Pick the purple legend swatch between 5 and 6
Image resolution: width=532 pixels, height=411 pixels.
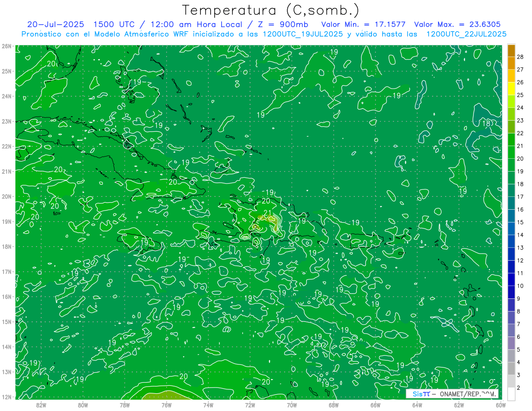[511, 343]
